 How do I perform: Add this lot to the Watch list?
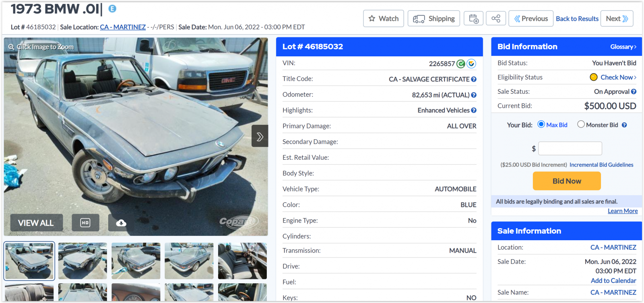click(384, 19)
